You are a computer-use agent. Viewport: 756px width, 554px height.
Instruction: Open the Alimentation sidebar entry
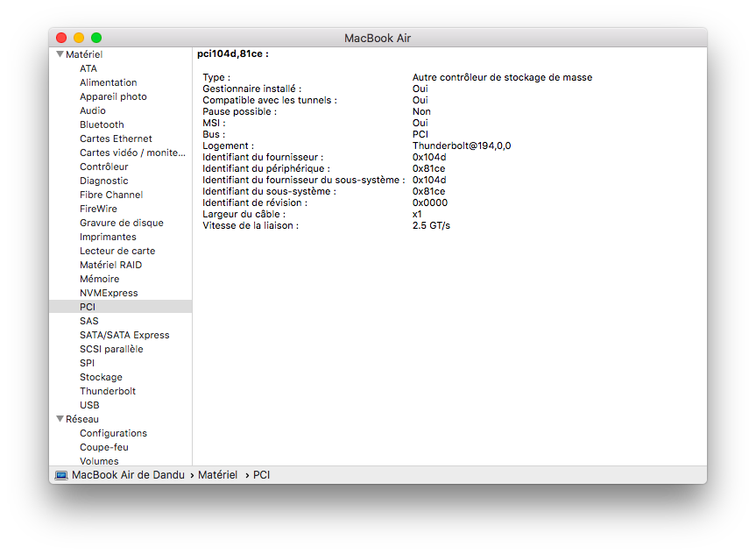[109, 82]
